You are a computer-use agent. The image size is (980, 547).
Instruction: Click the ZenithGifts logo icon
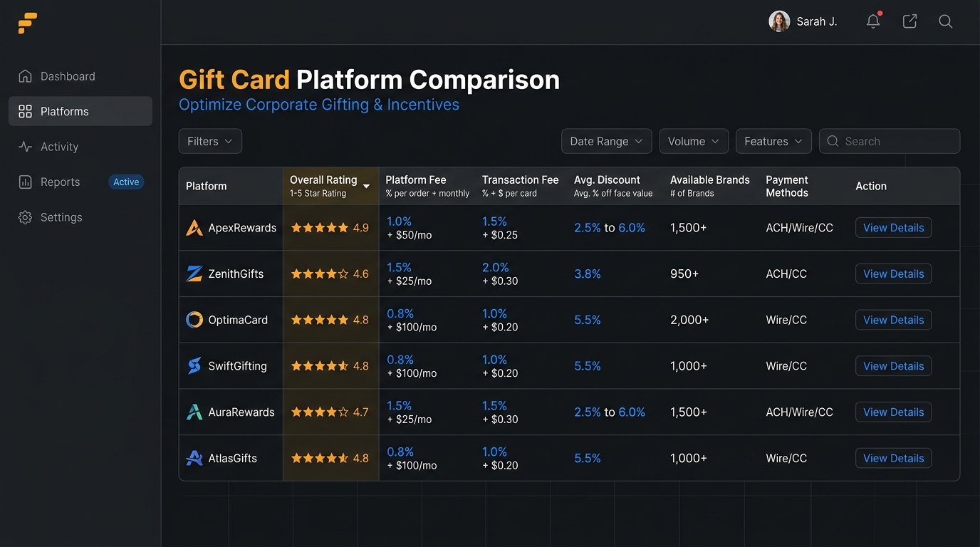194,273
